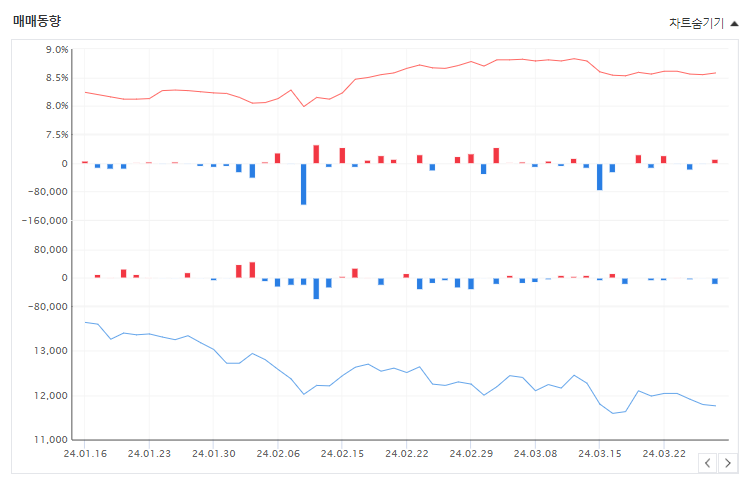Go to next chart period arrow
The width and height of the screenshot is (746, 483).
[x=727, y=463]
